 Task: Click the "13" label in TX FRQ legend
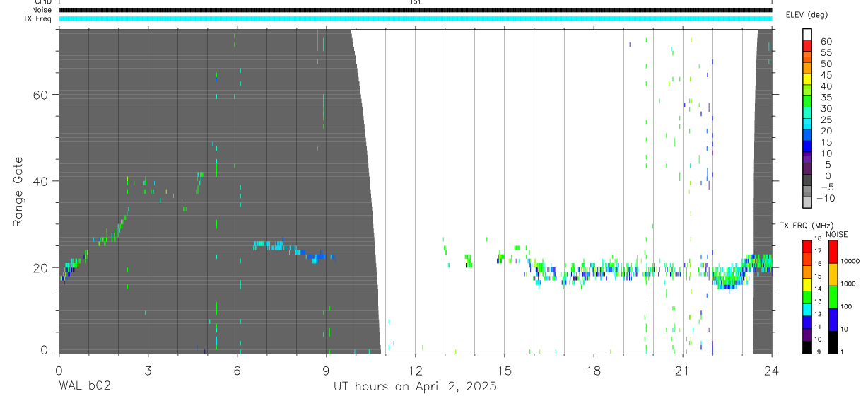(x=817, y=301)
